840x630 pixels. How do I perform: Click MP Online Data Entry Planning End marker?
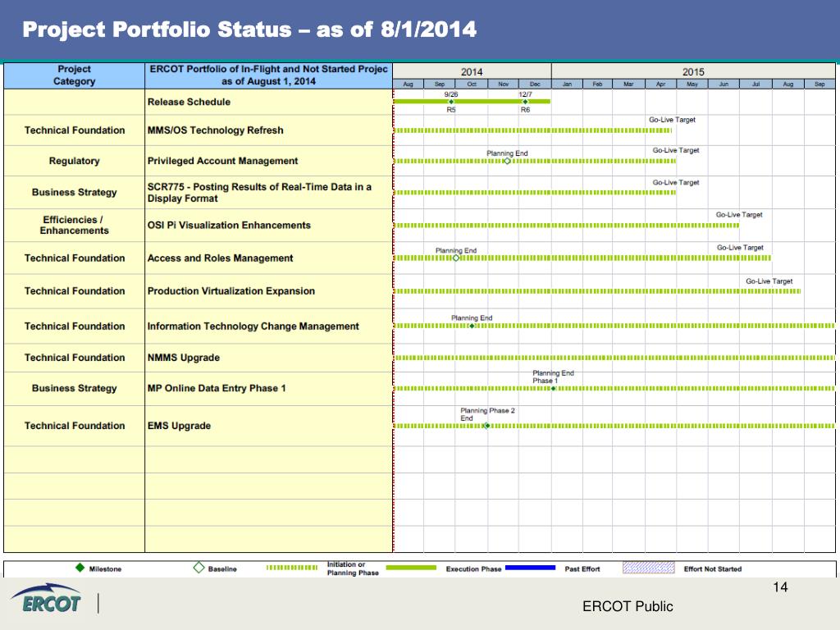click(x=554, y=388)
